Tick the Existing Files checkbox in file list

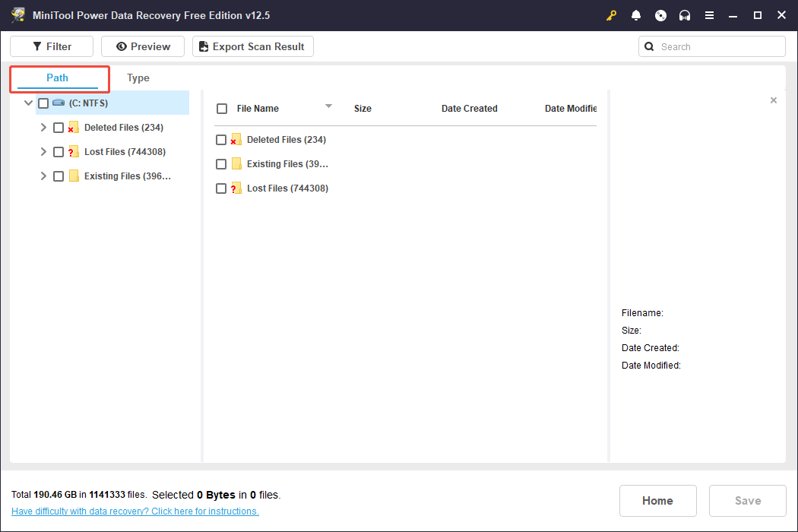(x=221, y=164)
